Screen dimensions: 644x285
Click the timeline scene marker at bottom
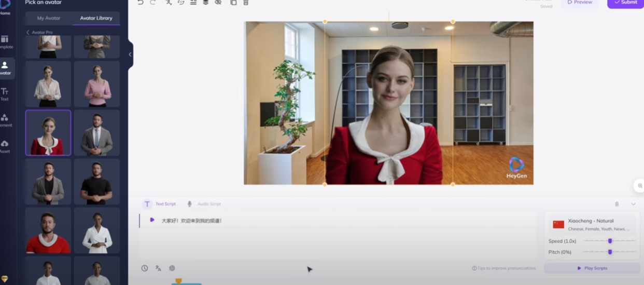click(x=178, y=281)
